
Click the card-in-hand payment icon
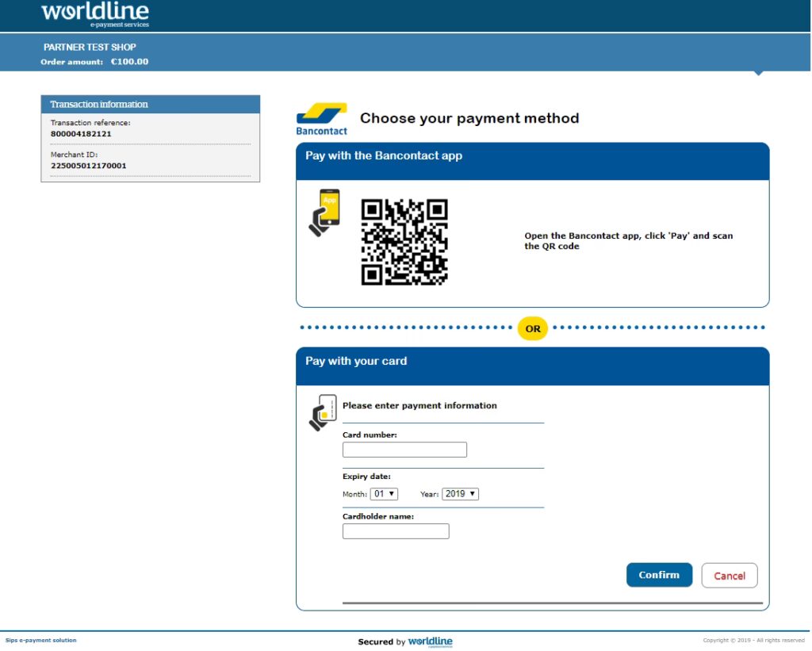323,412
